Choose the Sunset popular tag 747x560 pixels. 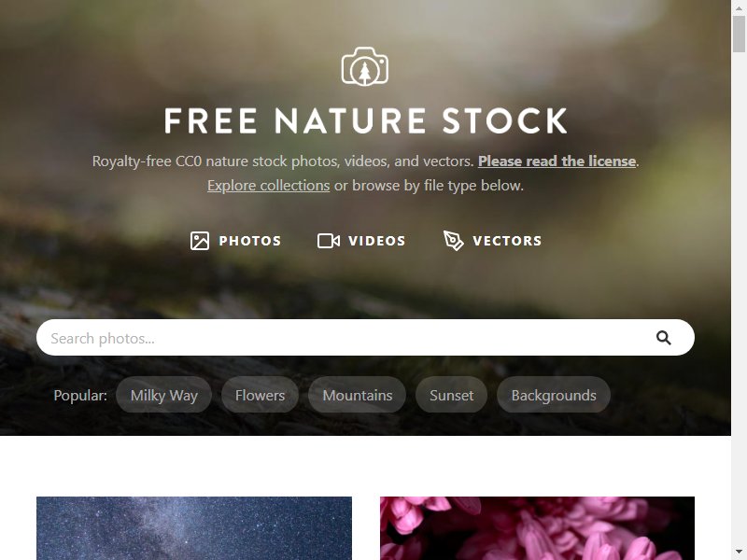(451, 395)
